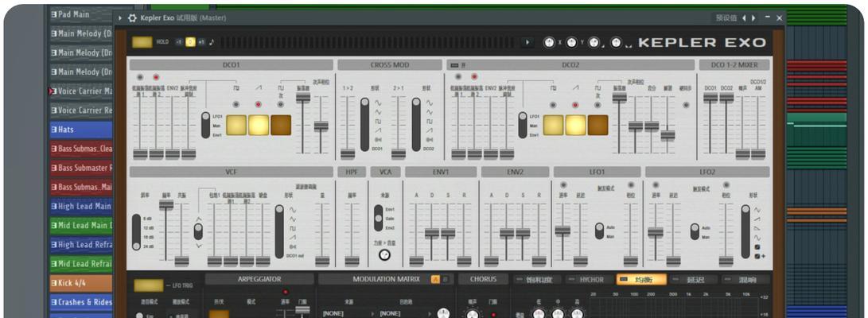Select the Hats track in playlist
868x318 pixels.
(x=81, y=130)
